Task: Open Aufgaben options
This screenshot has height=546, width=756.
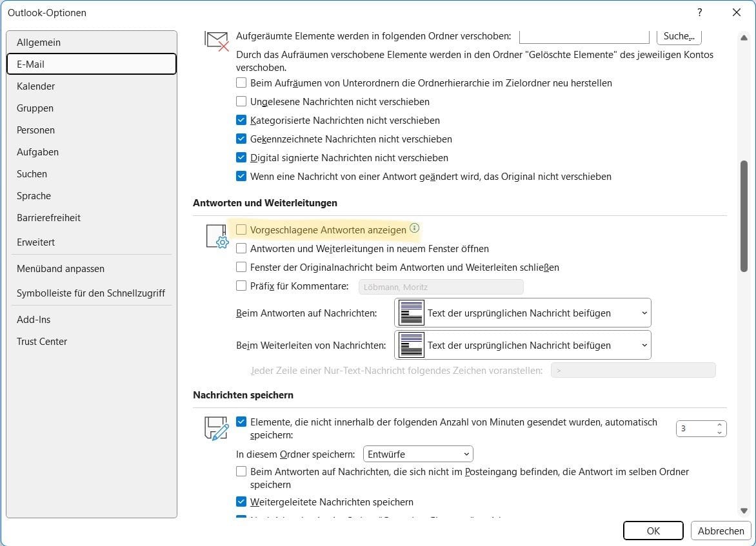Action: pos(92,151)
